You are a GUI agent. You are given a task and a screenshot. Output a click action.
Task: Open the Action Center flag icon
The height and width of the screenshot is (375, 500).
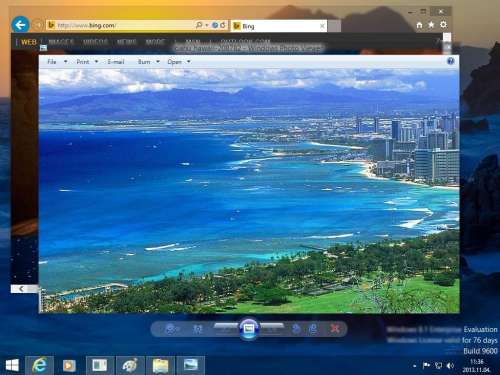(x=426, y=366)
